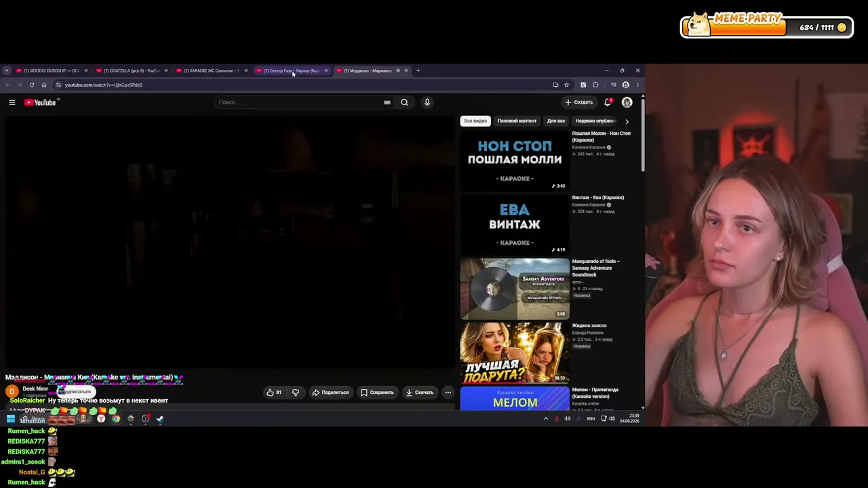Open the Мелом - Пропаганда video title
The height and width of the screenshot is (488, 868).
coord(595,393)
